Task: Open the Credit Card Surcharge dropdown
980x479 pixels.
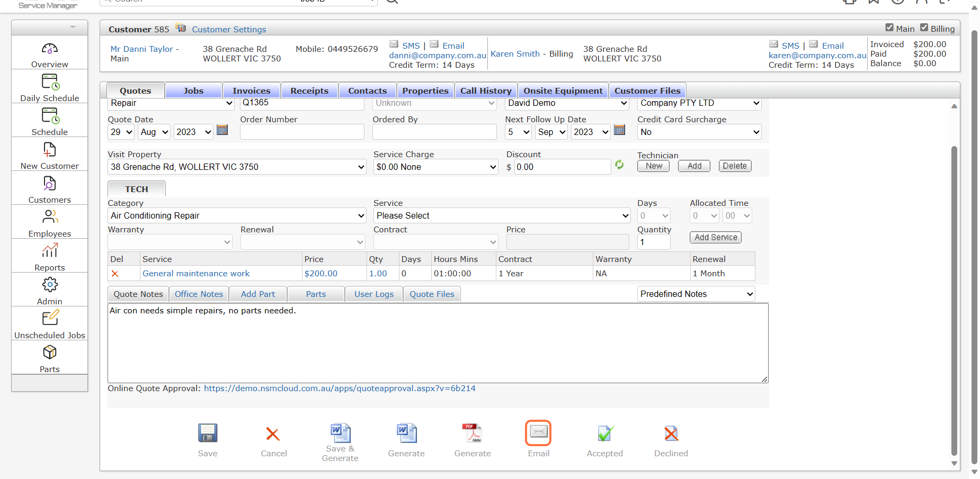Action: point(699,132)
